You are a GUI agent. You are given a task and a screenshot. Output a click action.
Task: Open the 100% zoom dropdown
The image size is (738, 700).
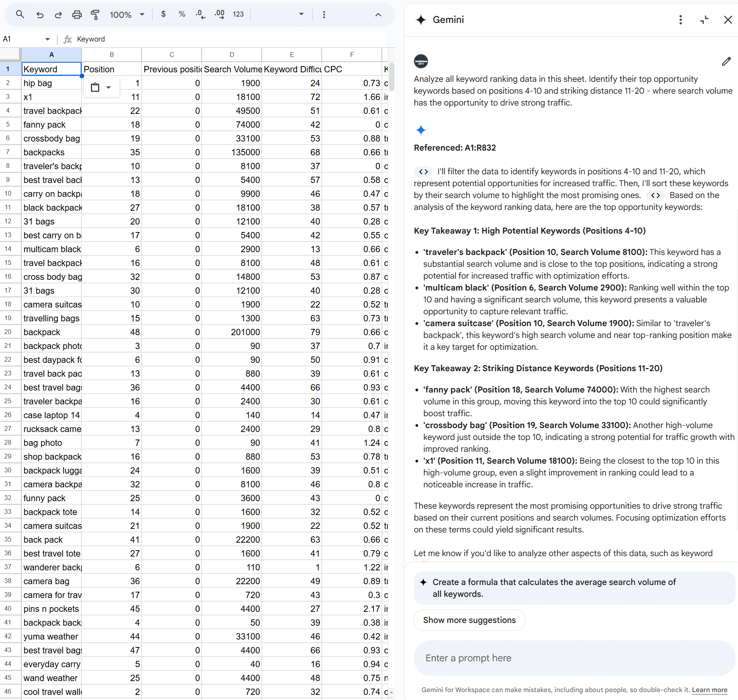pyautogui.click(x=127, y=15)
